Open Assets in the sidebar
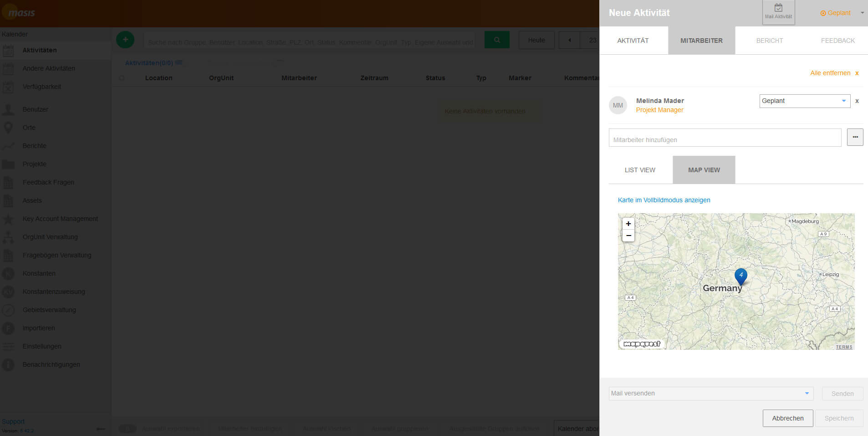This screenshot has height=436, width=868. (x=56, y=200)
